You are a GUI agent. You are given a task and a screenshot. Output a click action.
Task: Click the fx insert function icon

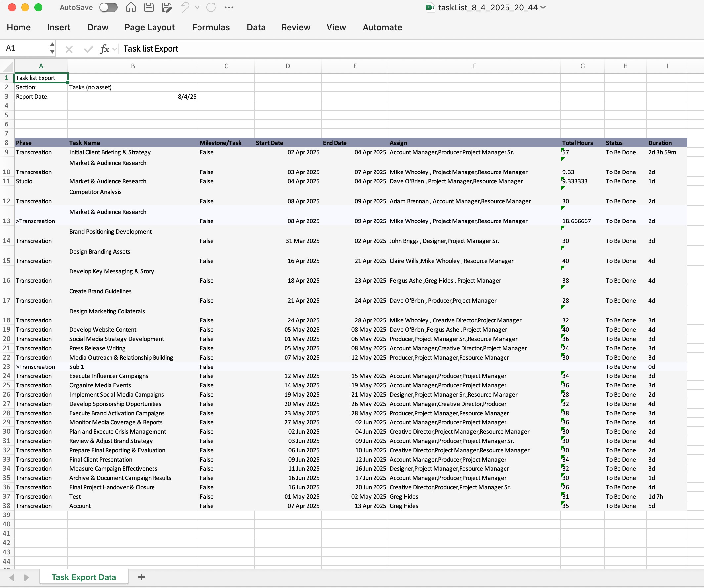pyautogui.click(x=104, y=49)
